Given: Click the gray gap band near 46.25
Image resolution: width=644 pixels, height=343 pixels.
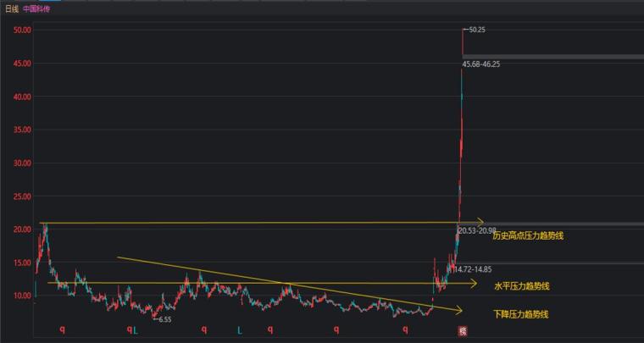Looking at the screenshot, I should [552, 57].
